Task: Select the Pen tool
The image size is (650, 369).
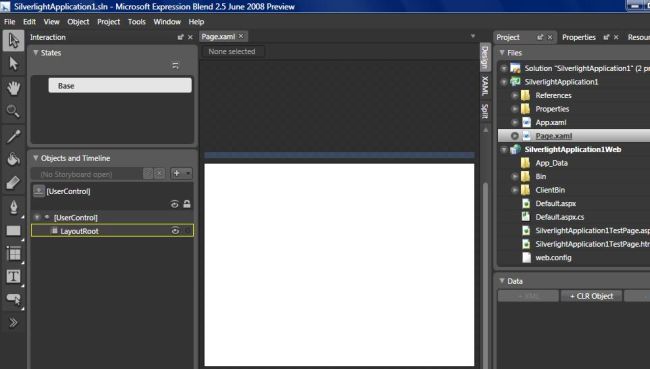Action: 13,207
